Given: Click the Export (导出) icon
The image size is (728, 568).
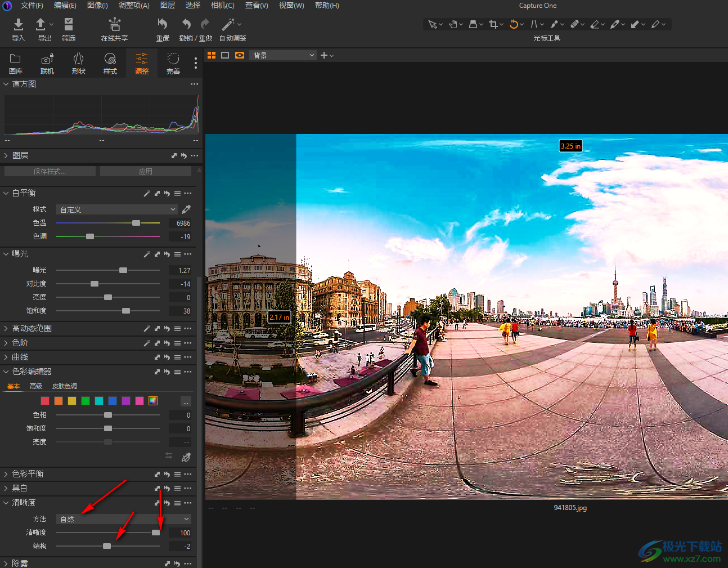Looking at the screenshot, I should point(41,24).
